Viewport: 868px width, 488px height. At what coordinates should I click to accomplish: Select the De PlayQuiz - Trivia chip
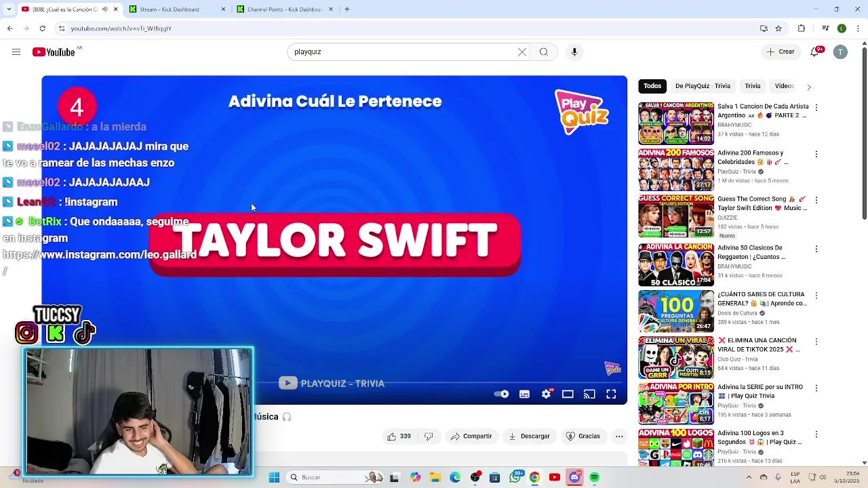pyautogui.click(x=703, y=86)
